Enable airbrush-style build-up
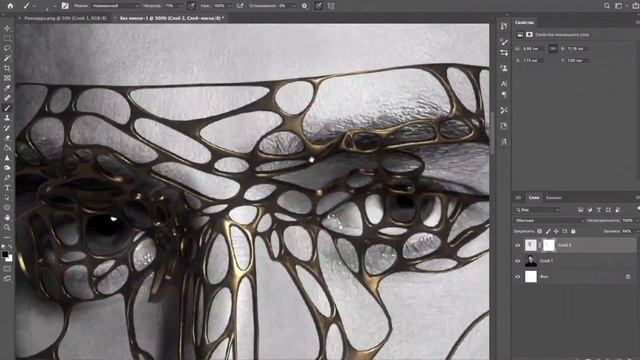640x360 pixels. point(240,6)
